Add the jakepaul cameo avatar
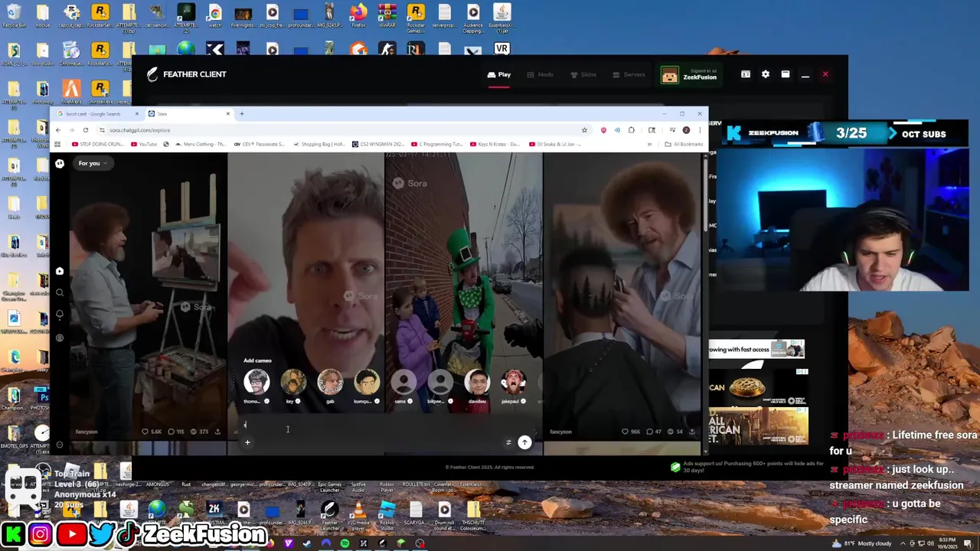980x551 pixels. click(514, 381)
